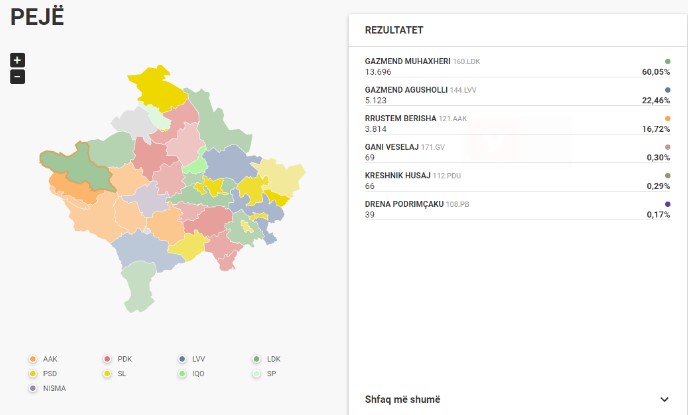This screenshot has width=688, height=415.
Task: Select the SP legend dot
Action: (x=257, y=374)
